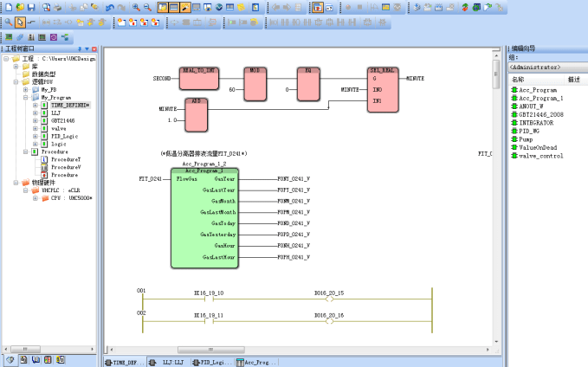The width and height of the screenshot is (588, 367).
Task: Expand the 库 library folder
Action: click(16, 67)
